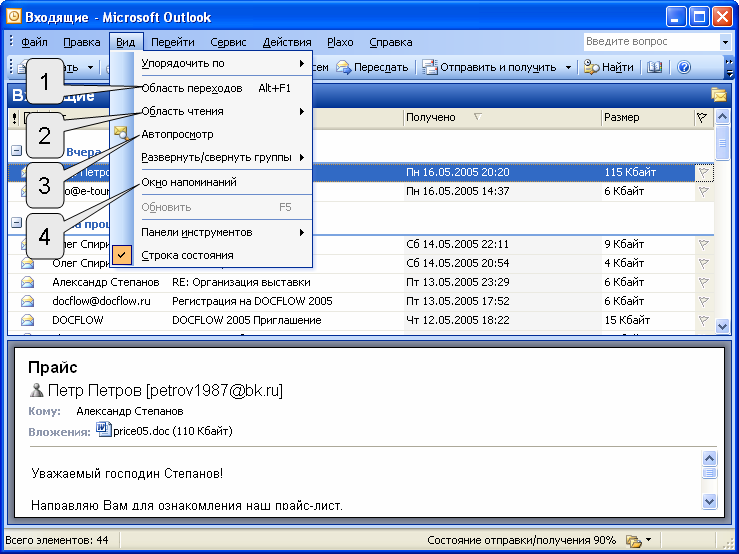This screenshot has width=739, height=554.
Task: Select message from docflow@docflow.ru
Action: point(361,301)
